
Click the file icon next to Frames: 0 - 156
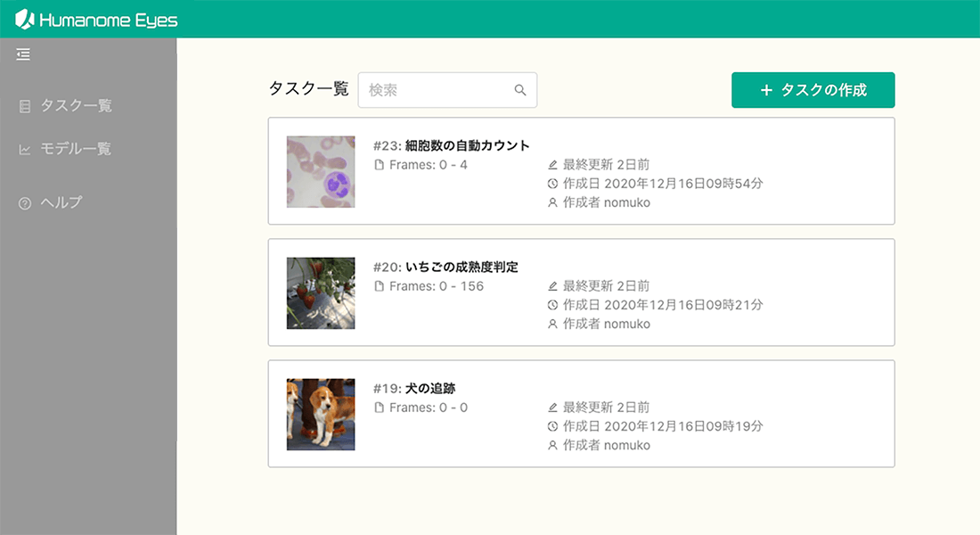point(379,286)
